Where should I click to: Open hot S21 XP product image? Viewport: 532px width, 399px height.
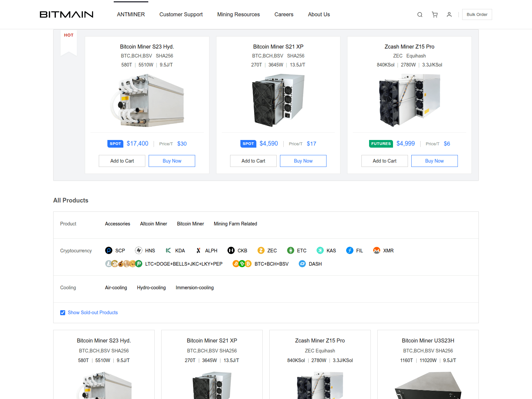click(x=278, y=100)
